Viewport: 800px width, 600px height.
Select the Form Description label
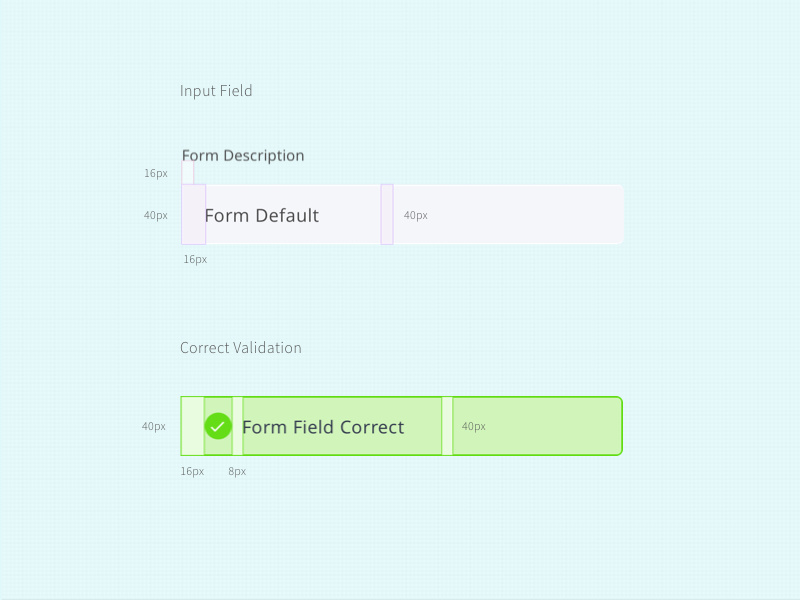pyautogui.click(x=243, y=155)
